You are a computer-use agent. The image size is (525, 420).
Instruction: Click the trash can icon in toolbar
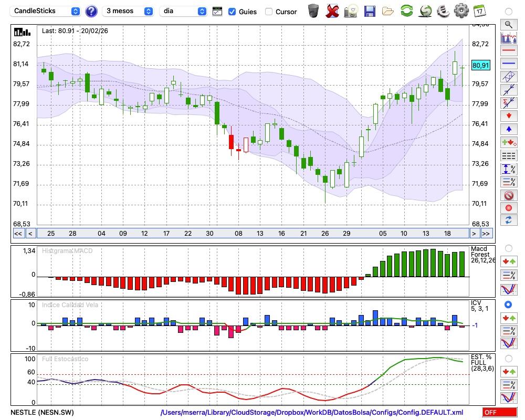tap(313, 11)
